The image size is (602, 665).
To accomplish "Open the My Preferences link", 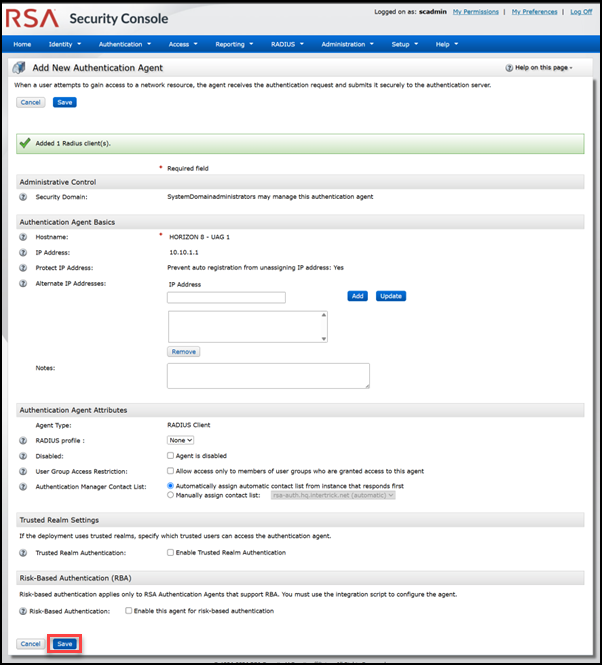I will coord(535,12).
